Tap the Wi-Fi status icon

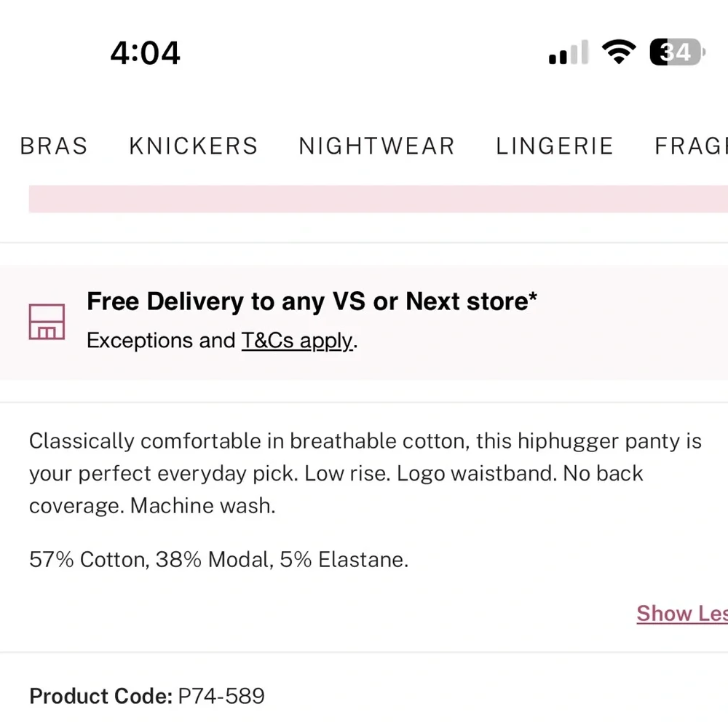tap(618, 52)
